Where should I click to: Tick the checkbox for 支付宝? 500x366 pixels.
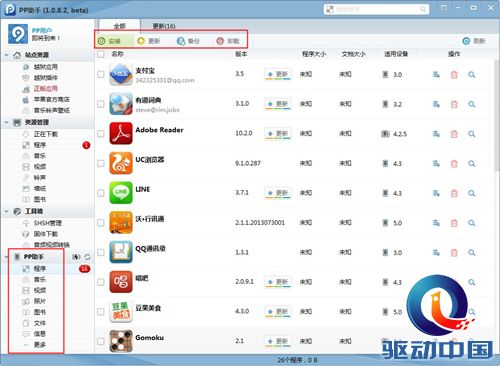pyautogui.click(x=101, y=74)
